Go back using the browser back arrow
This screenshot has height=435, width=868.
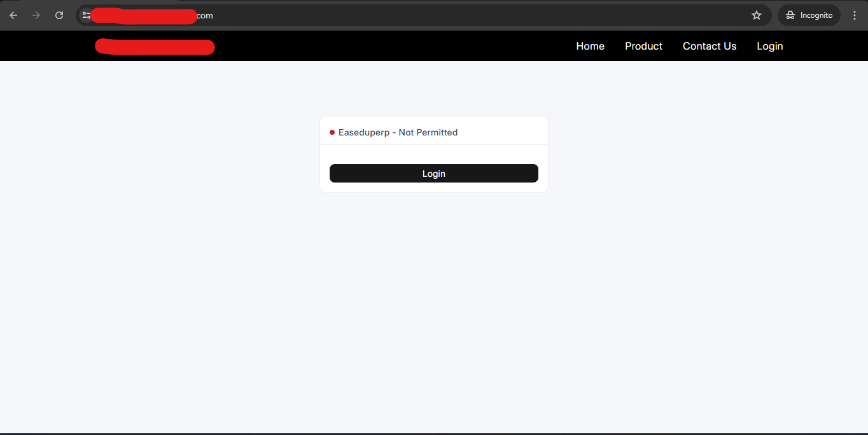click(x=13, y=15)
